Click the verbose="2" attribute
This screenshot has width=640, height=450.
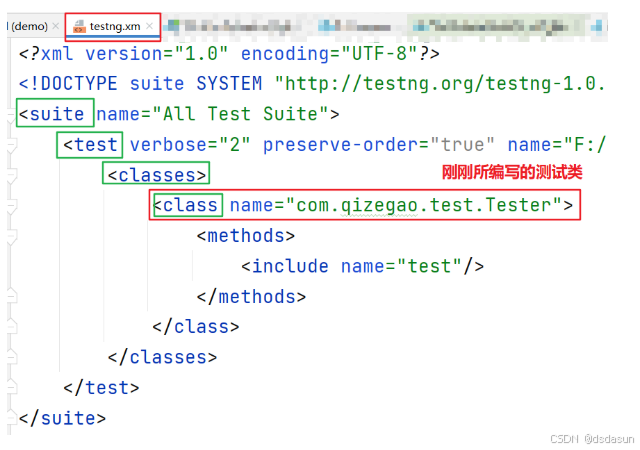point(190,145)
